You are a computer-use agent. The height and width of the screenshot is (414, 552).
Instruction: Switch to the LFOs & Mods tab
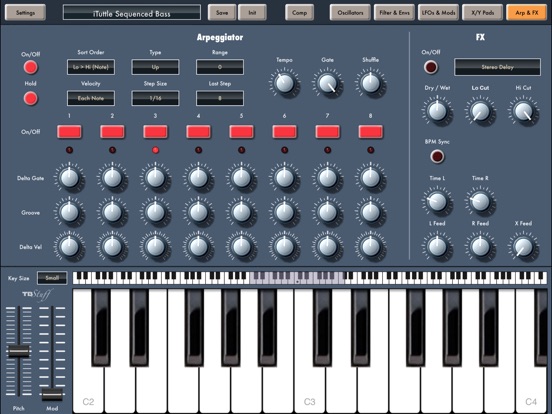coord(438,13)
